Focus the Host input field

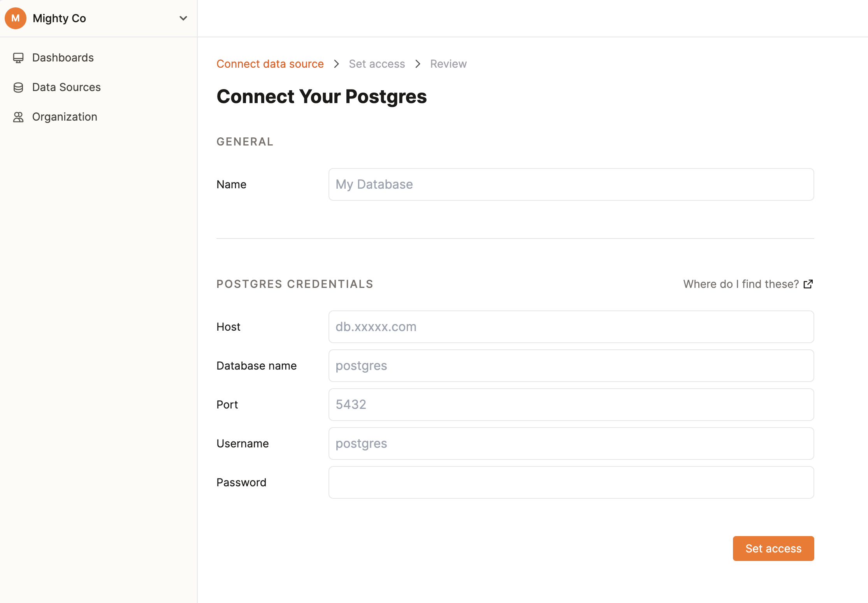[x=571, y=327]
